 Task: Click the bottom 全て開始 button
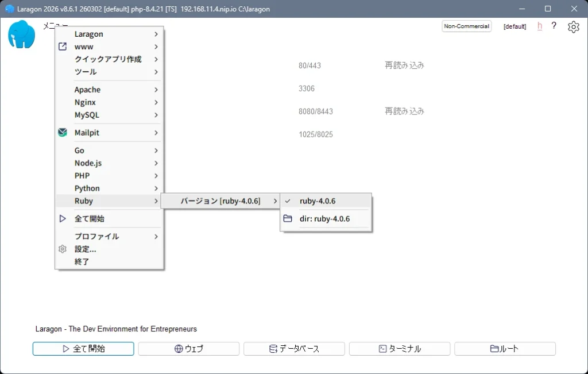83,349
